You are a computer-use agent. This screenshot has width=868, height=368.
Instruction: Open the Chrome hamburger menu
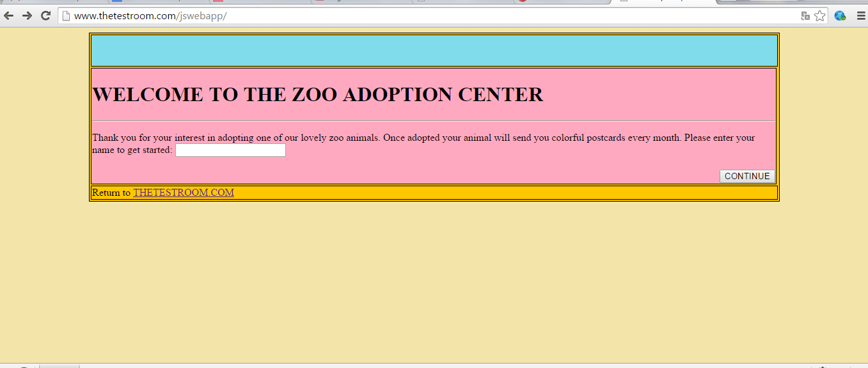tap(861, 15)
